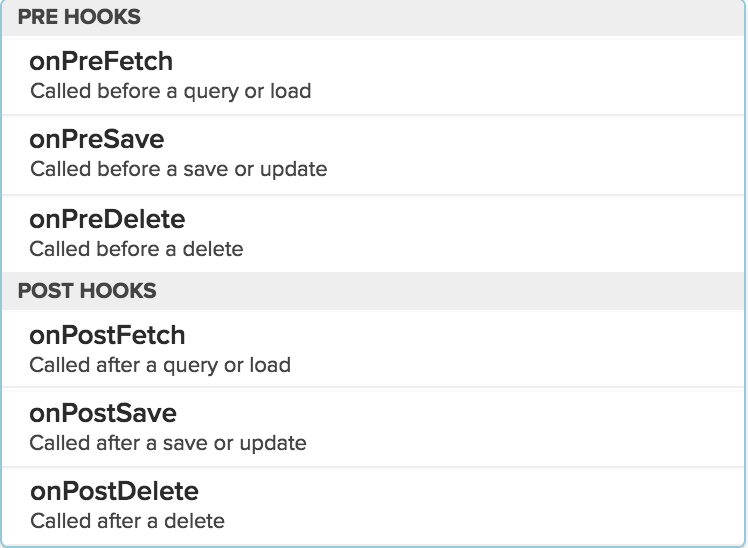Click 'Called after a query or load' description

tap(160, 365)
